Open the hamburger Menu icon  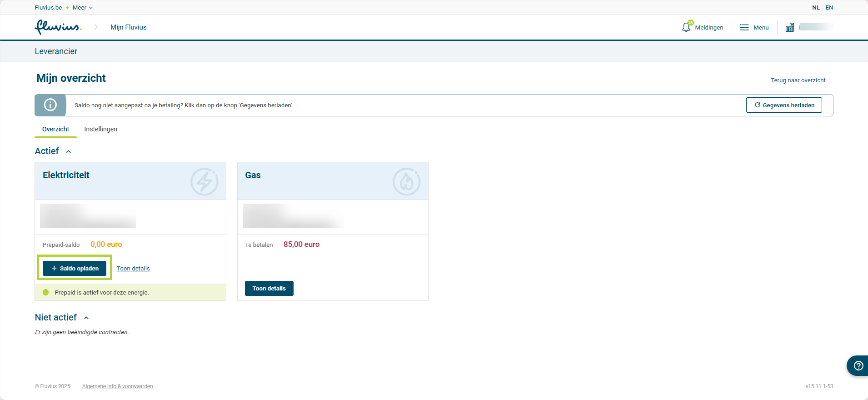744,27
